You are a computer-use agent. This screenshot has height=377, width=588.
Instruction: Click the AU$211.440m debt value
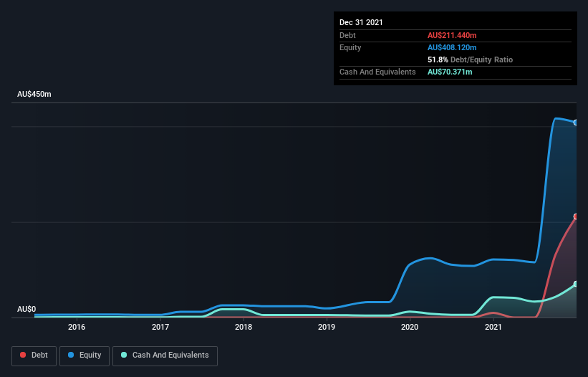(452, 35)
